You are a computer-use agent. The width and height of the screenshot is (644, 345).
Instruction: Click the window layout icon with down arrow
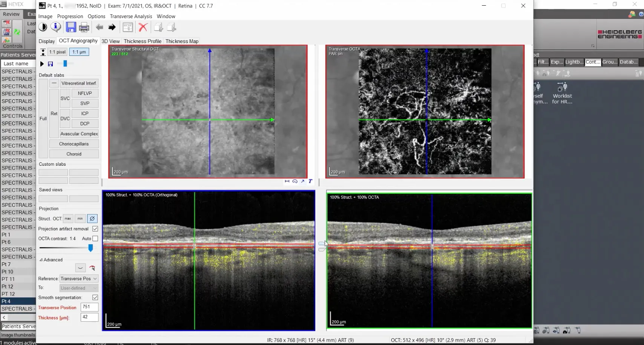click(128, 27)
